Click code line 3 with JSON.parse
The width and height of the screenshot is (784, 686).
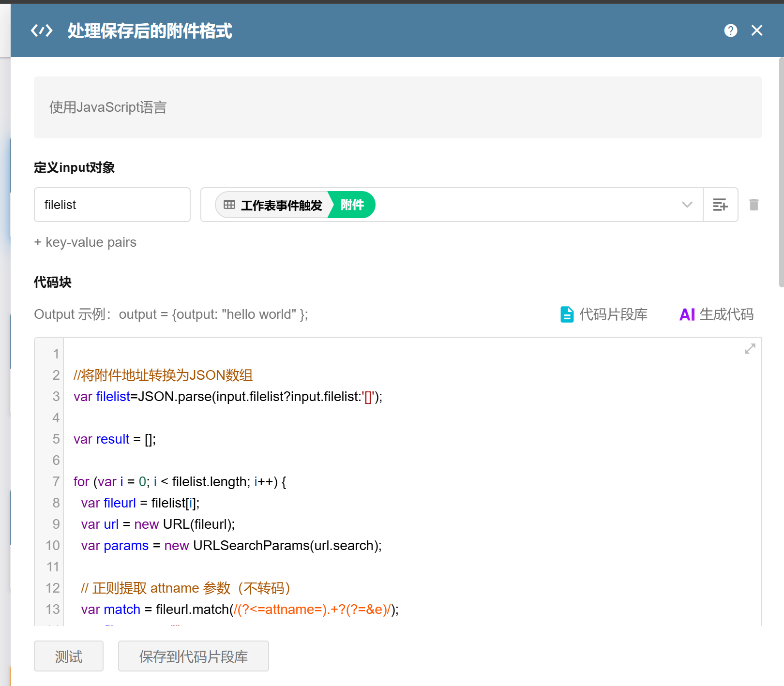pyautogui.click(x=227, y=397)
